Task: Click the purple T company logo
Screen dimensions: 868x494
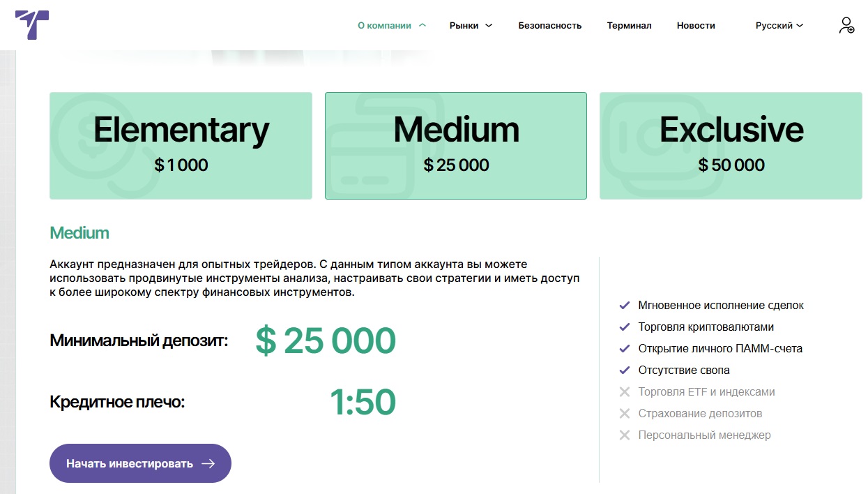Action: [x=32, y=25]
